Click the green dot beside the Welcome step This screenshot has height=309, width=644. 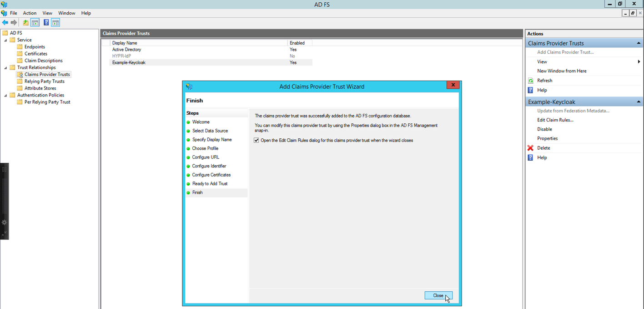pos(188,122)
